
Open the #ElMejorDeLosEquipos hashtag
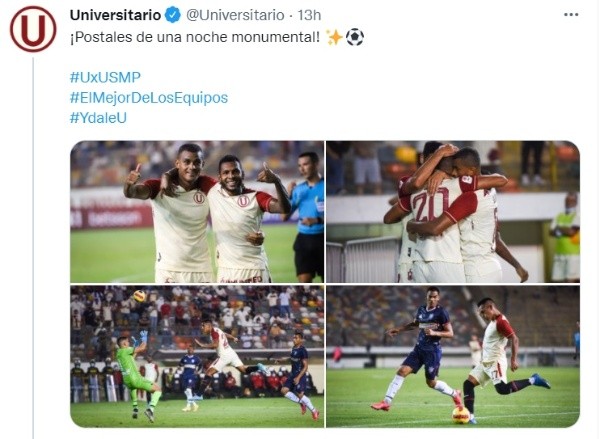coord(149,98)
